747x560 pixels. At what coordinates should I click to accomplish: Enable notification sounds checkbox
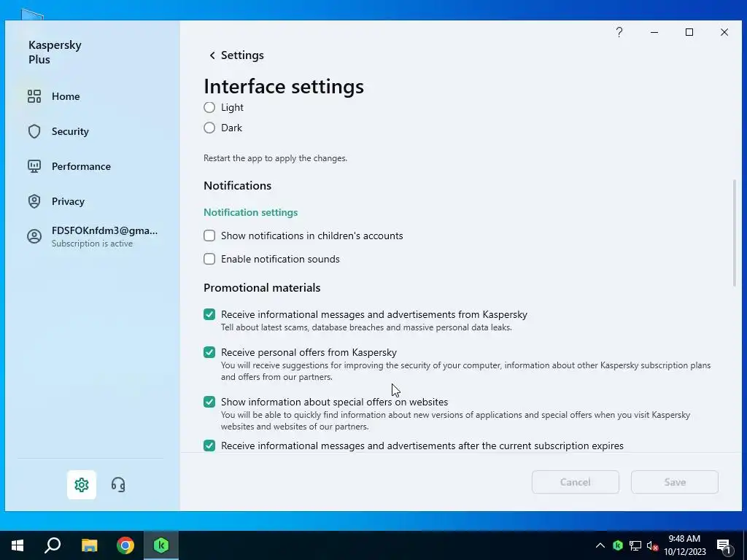click(209, 259)
